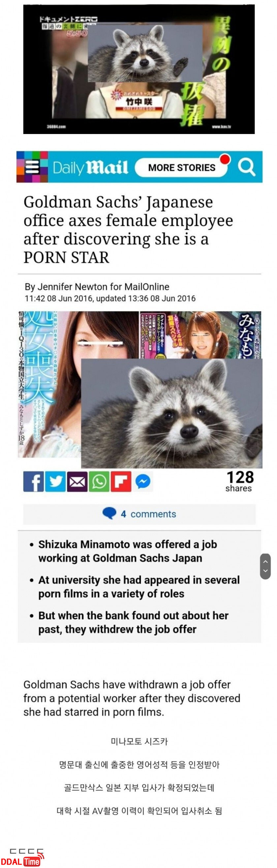This screenshot has width=277, height=868.
Task: Click the up arrow on scroll widget
Action: click(265, 561)
